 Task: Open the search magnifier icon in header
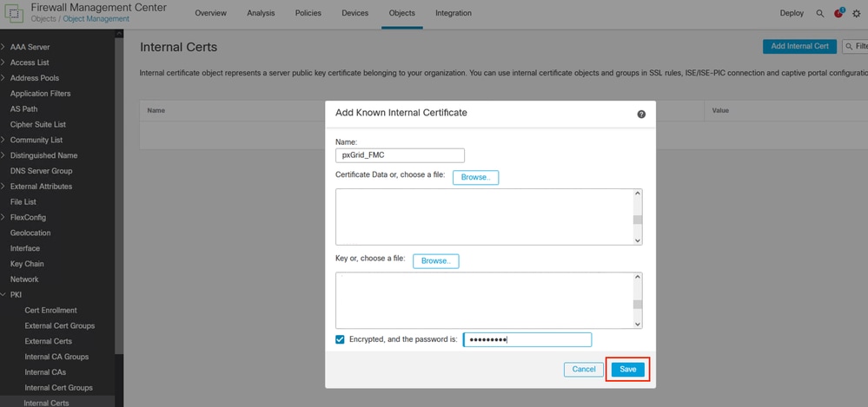coord(820,13)
